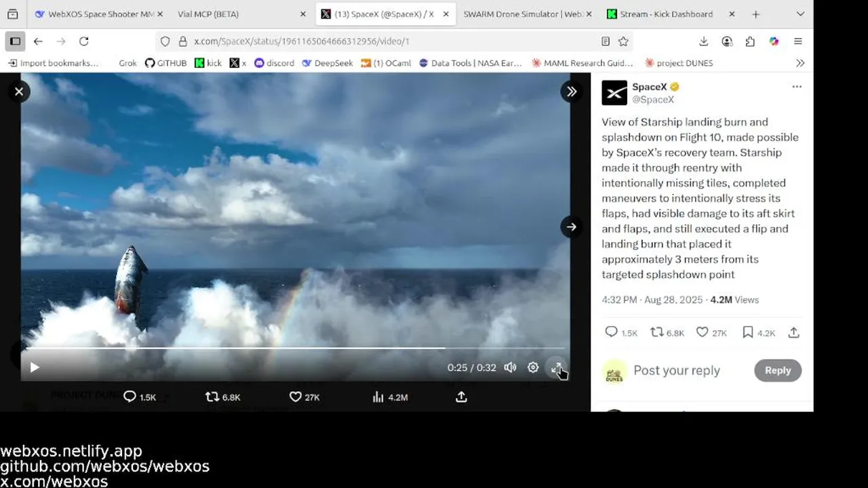Go to next media with the arrow button
868x488 pixels.
[x=572, y=227]
